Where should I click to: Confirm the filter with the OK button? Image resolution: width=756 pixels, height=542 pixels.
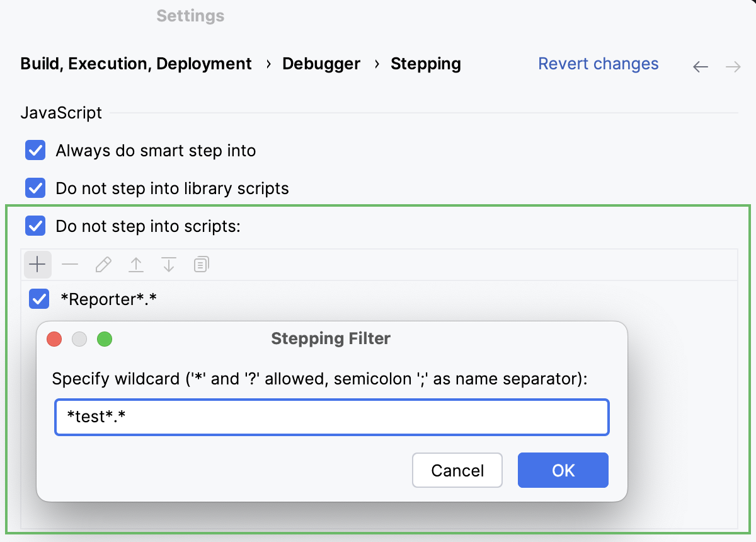pos(563,470)
